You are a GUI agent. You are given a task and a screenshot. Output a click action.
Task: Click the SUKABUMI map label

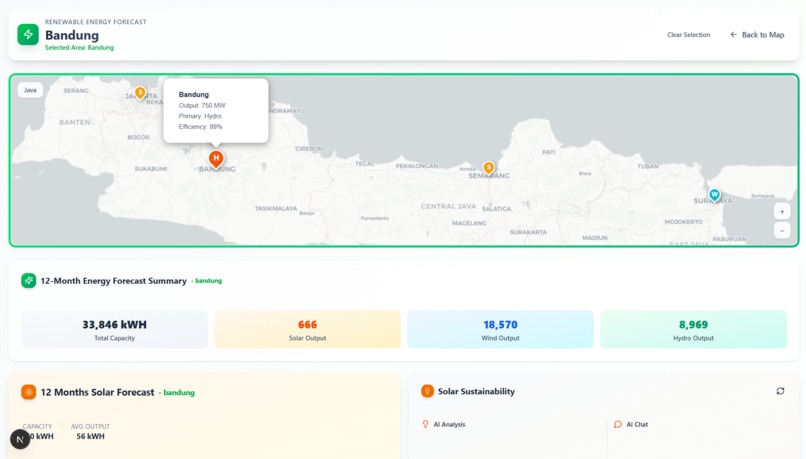(151, 169)
